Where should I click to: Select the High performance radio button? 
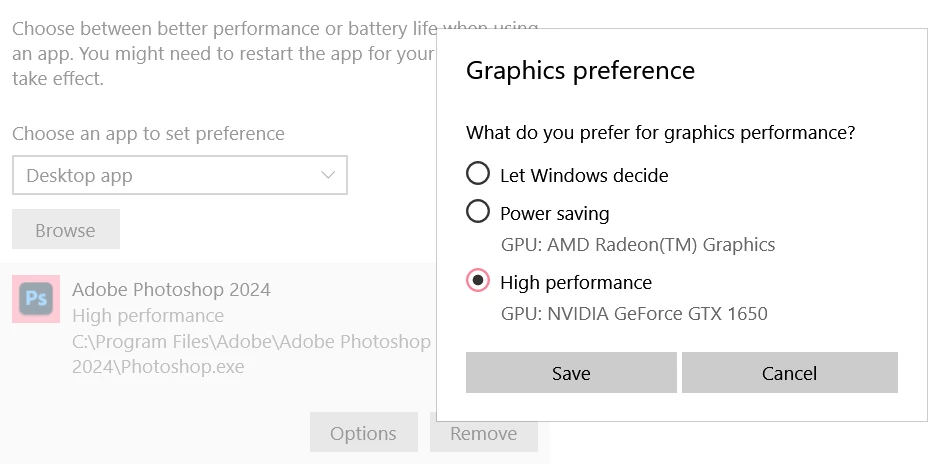coord(478,281)
